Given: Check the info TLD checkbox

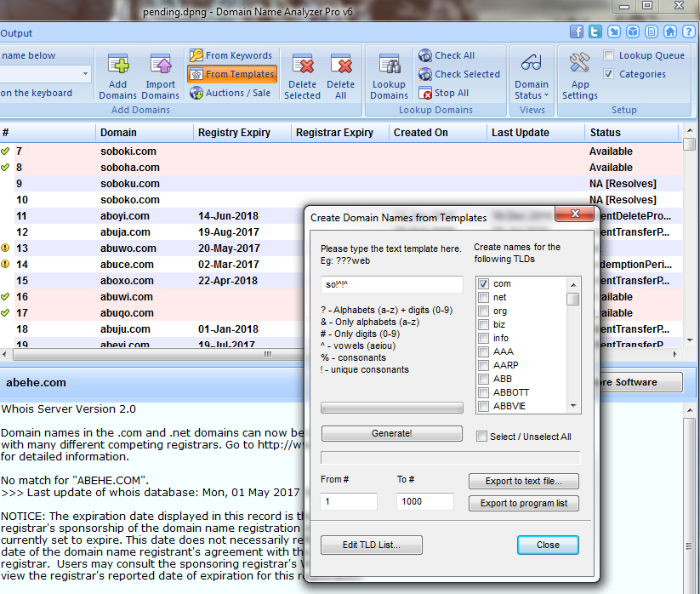Looking at the screenshot, I should point(483,338).
